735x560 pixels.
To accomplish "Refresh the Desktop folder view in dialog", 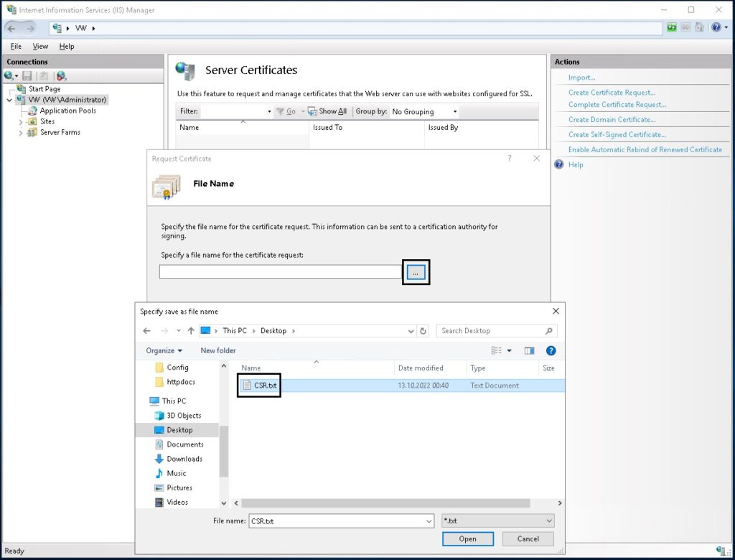I will [423, 331].
